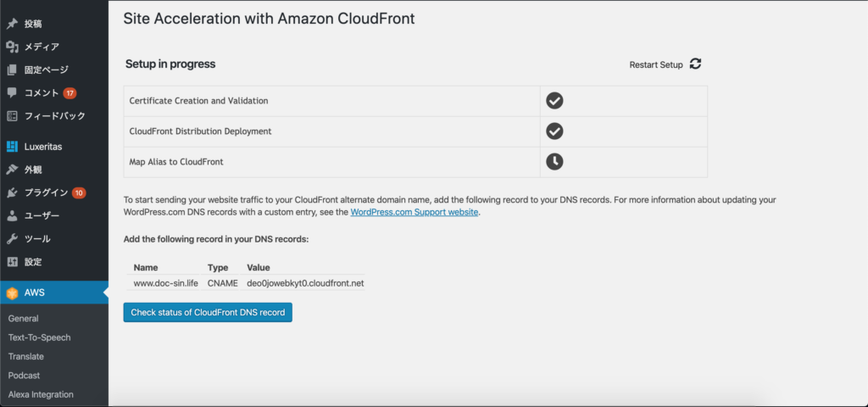Click the plugins update badge 10
Image resolution: width=868 pixels, height=407 pixels.
tap(79, 192)
